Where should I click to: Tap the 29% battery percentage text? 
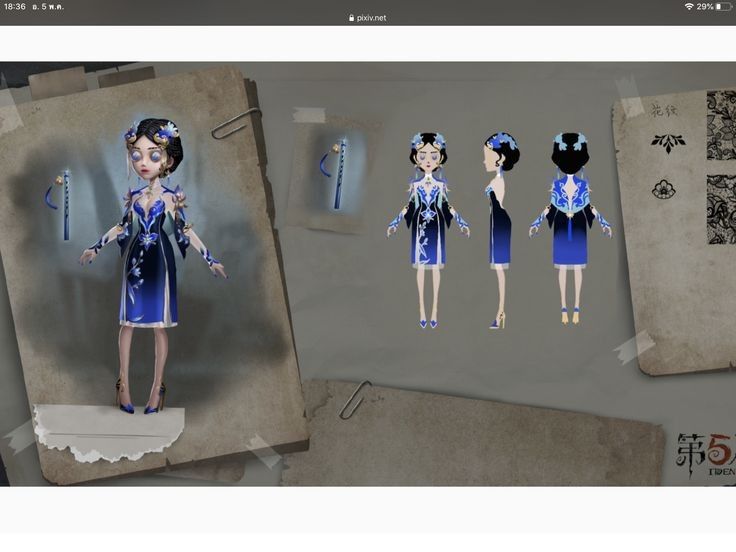[x=705, y=7]
